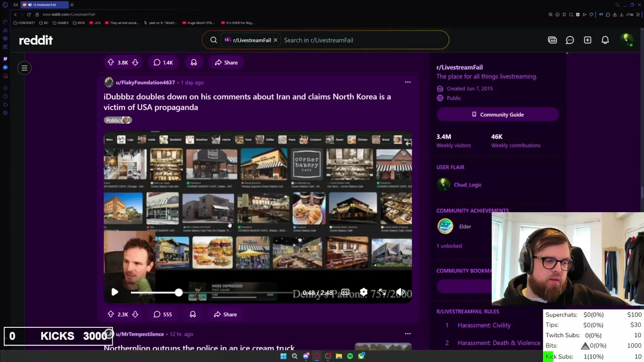Give award on the 3.8K post

tap(194, 62)
